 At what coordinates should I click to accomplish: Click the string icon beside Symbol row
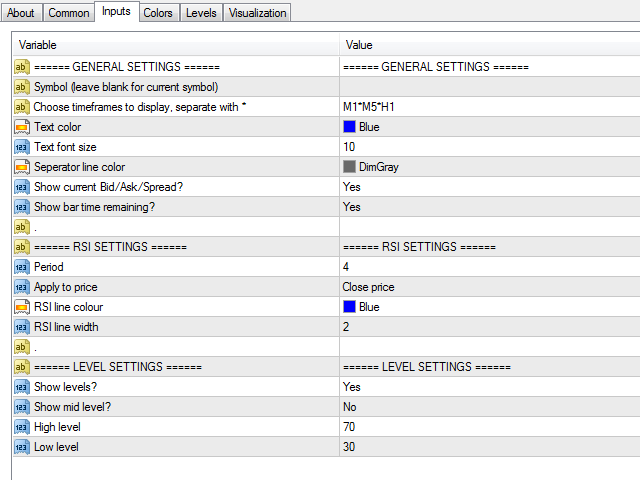22,87
